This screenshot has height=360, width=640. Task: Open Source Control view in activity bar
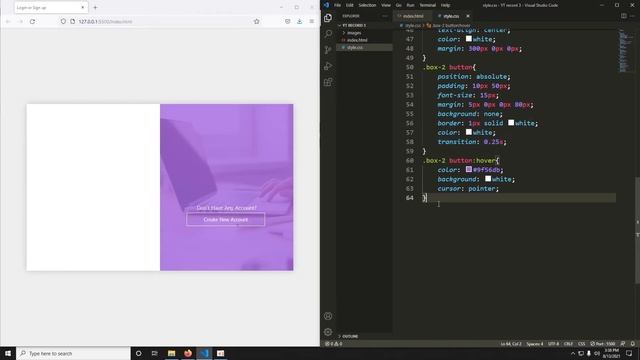[328, 50]
